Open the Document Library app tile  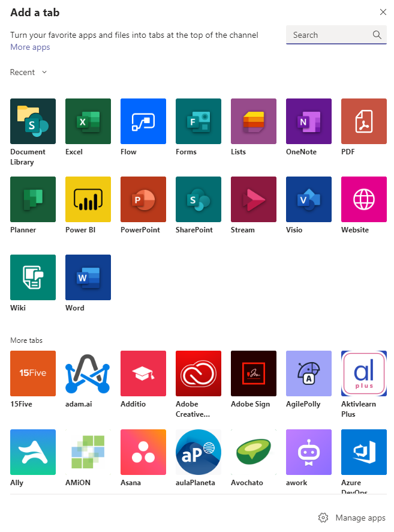pos(33,121)
